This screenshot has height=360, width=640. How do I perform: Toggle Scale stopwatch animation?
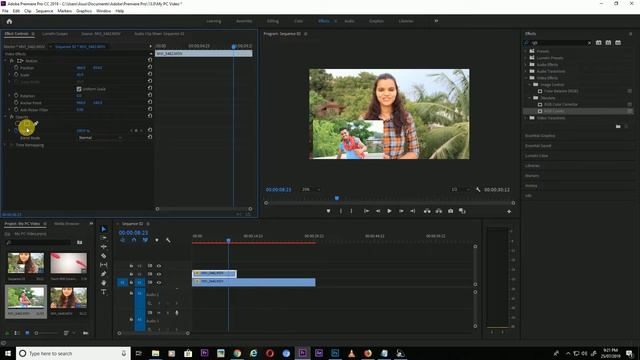[16, 75]
